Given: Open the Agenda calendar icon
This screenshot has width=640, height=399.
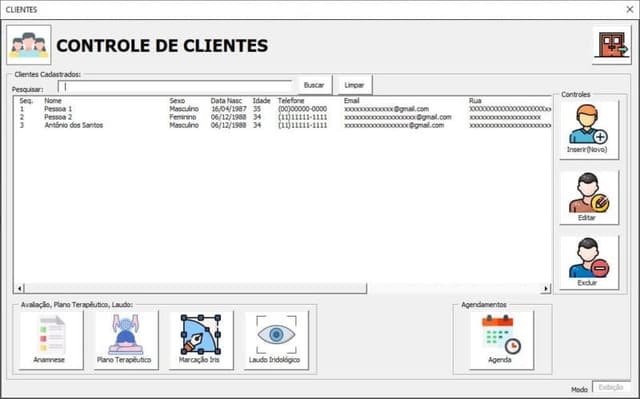Looking at the screenshot, I should [501, 340].
